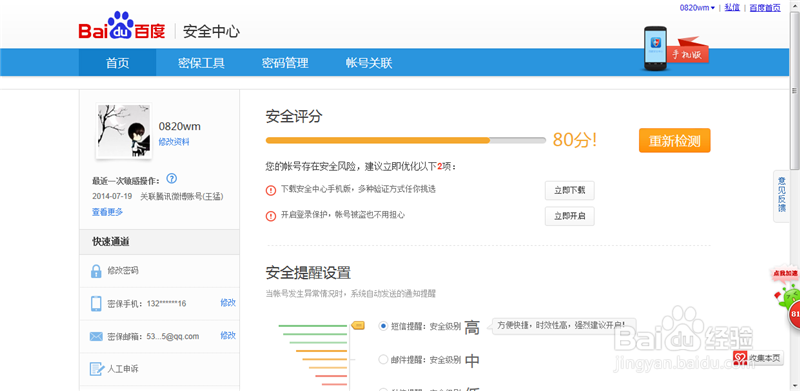Switch to the 密码管理 tab
800x391 pixels.
coord(285,63)
